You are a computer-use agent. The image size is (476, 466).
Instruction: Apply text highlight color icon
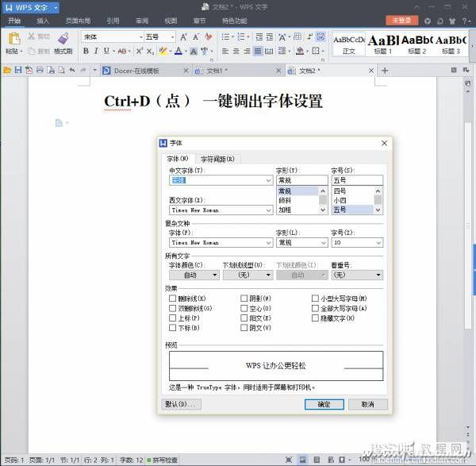point(163,51)
